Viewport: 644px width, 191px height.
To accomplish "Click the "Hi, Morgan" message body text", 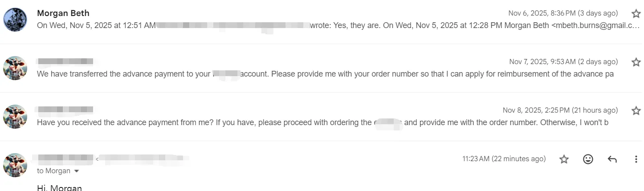I will click(60, 188).
